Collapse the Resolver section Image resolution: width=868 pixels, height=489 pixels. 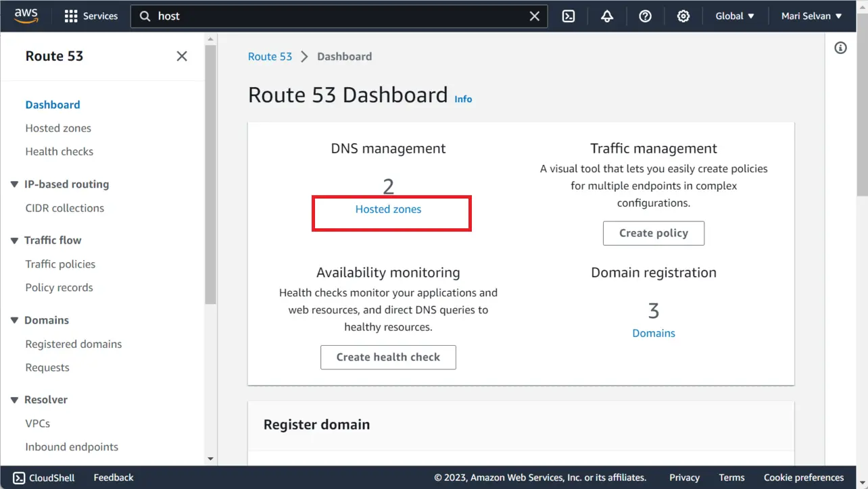click(x=14, y=400)
